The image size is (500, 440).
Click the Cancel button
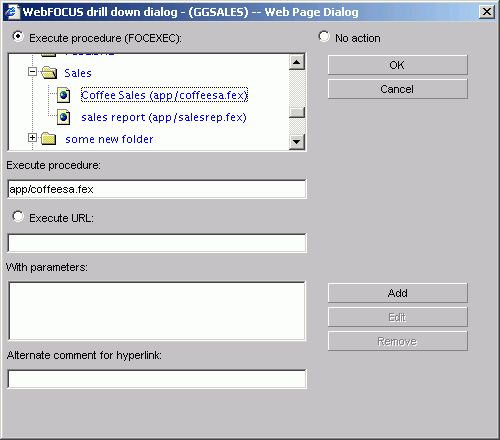point(398,89)
